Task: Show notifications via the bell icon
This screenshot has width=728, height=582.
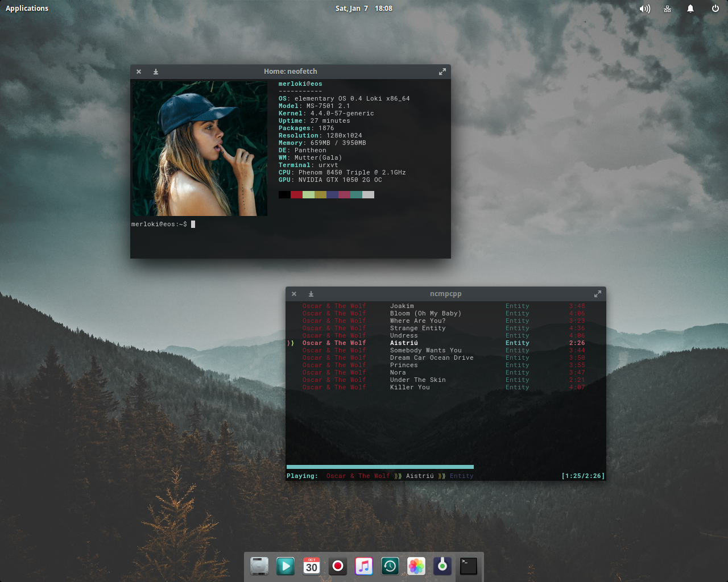Action: (690, 9)
